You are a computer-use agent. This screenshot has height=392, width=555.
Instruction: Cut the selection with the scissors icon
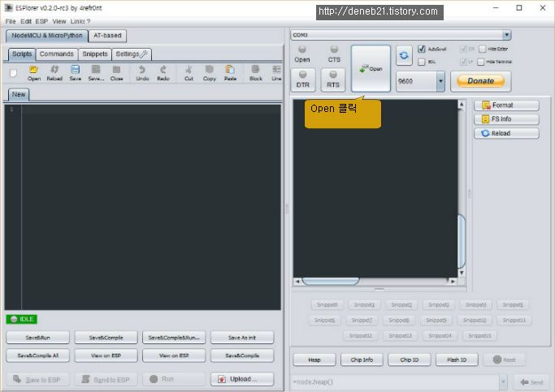(189, 73)
